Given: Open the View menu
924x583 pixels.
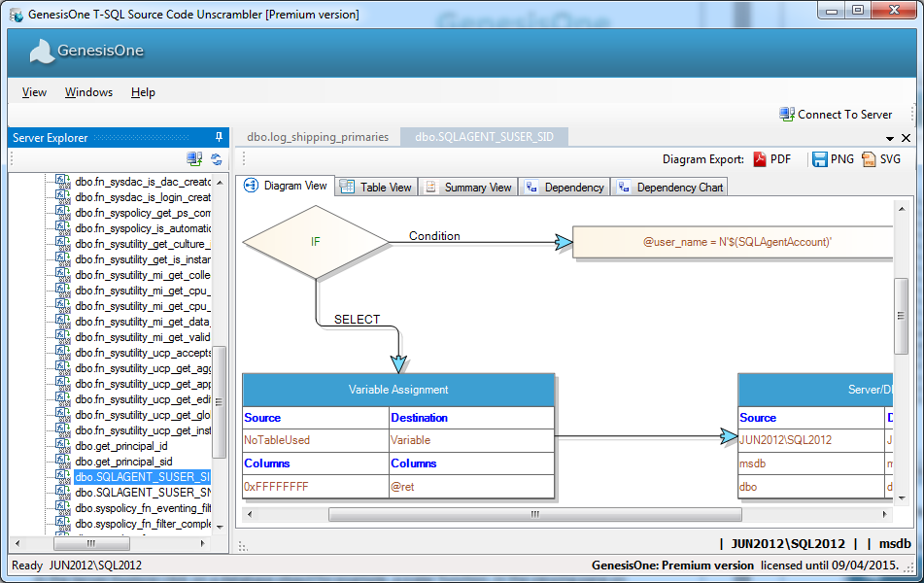Looking at the screenshot, I should coord(34,92).
